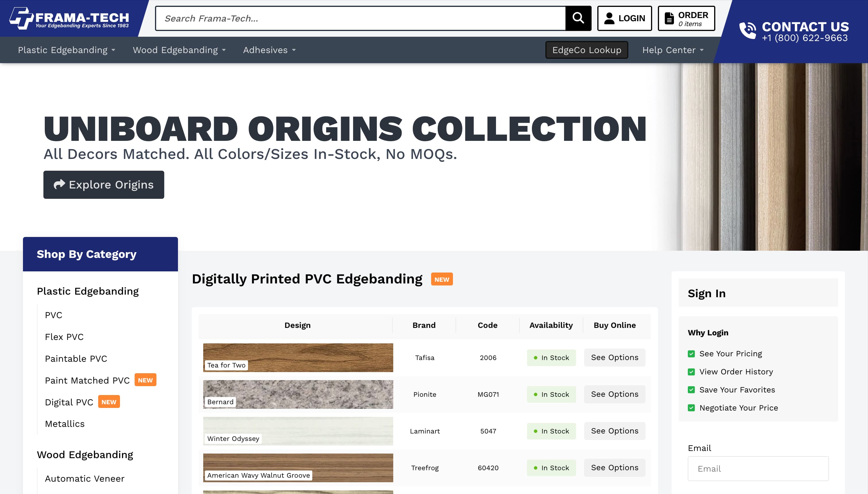Toggle the View Order History checkbox
This screenshot has height=494, width=868.
tap(691, 372)
